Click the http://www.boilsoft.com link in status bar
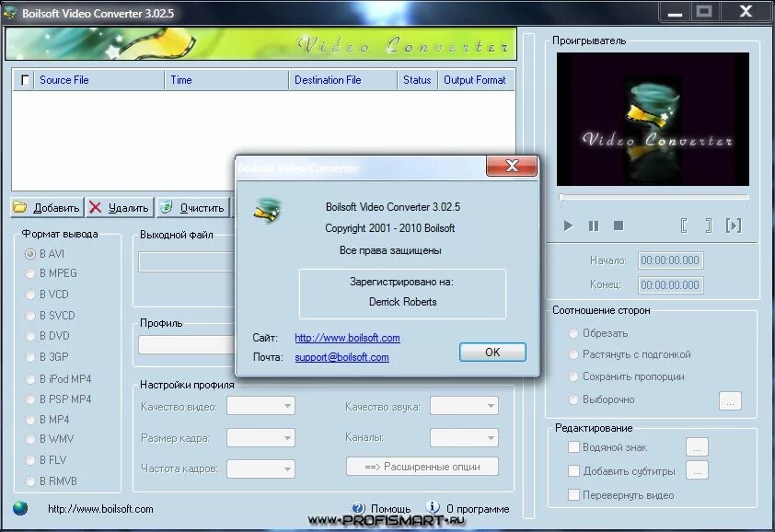 (100, 509)
